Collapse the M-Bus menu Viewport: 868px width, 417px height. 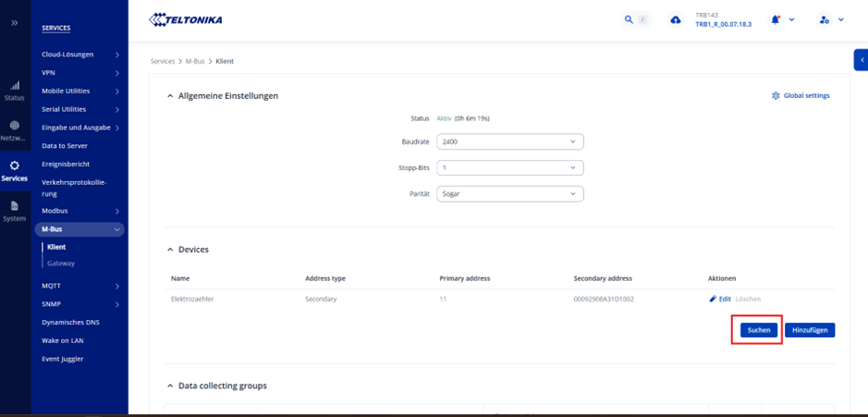[x=79, y=229]
